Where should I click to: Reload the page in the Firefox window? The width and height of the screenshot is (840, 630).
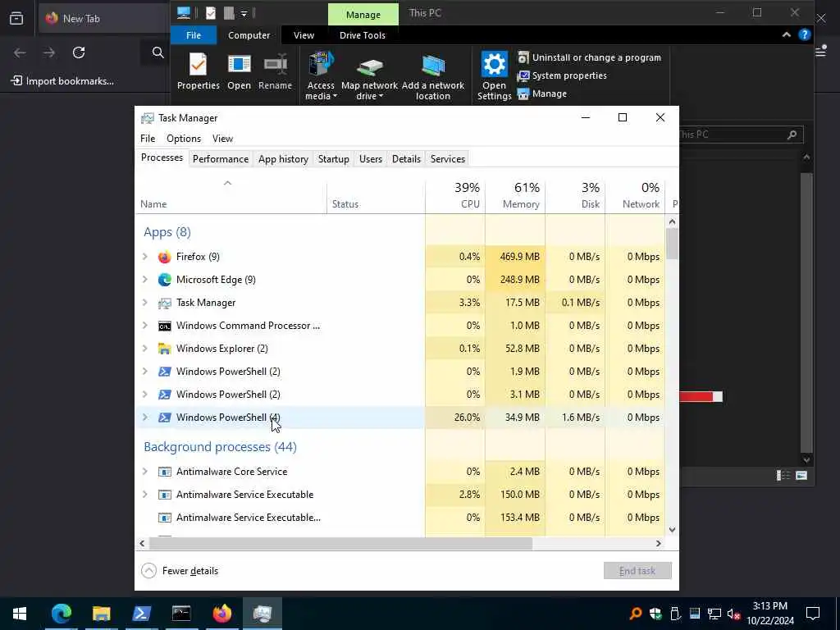(x=79, y=52)
